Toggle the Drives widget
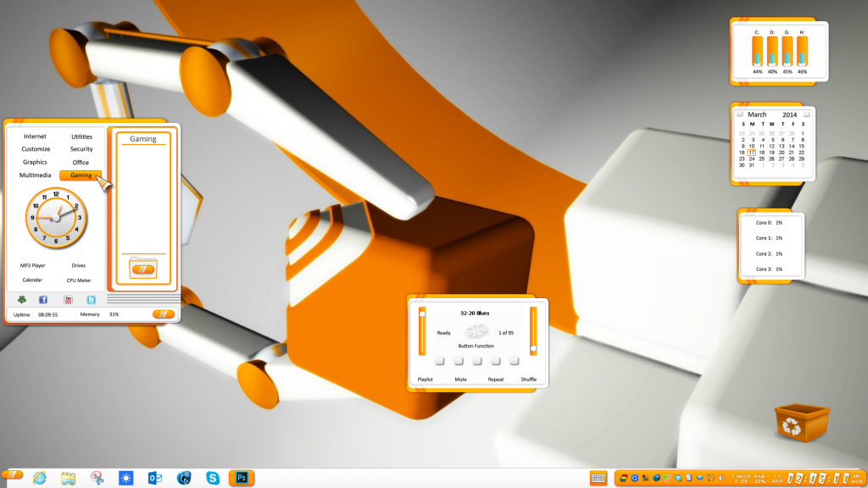This screenshot has height=488, width=868. (79, 265)
